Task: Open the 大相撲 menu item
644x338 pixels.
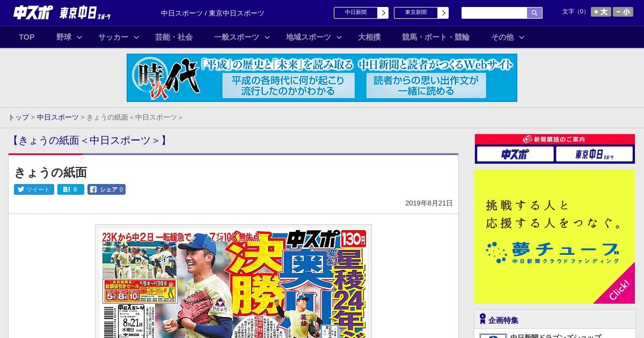Action: coord(369,37)
